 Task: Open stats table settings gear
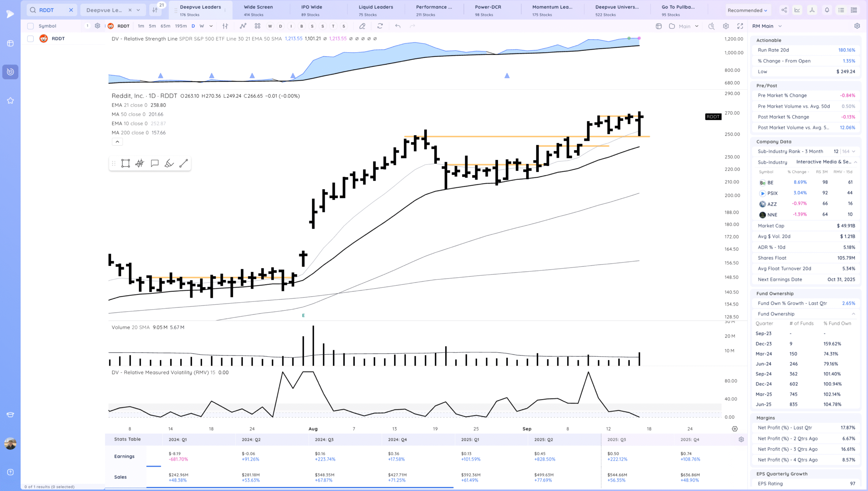(x=741, y=439)
